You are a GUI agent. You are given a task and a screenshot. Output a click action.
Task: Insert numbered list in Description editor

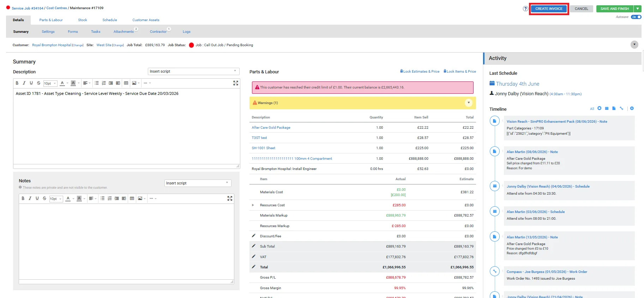point(104,83)
